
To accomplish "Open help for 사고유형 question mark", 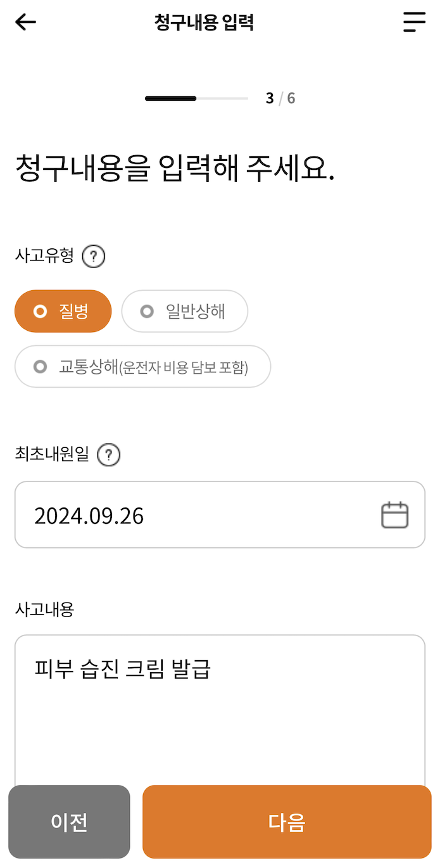I will [x=93, y=256].
